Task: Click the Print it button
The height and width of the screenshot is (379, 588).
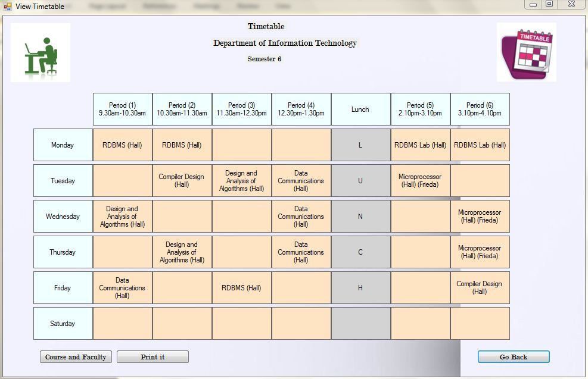Action: point(153,357)
